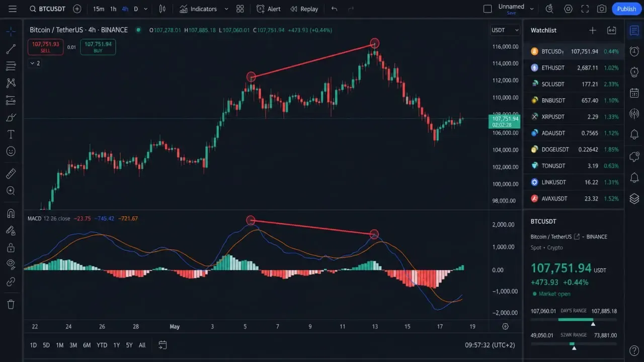Expand the Indicators favorites dropdown arrow
Viewport: 644px width, 362px height.
coord(226,9)
